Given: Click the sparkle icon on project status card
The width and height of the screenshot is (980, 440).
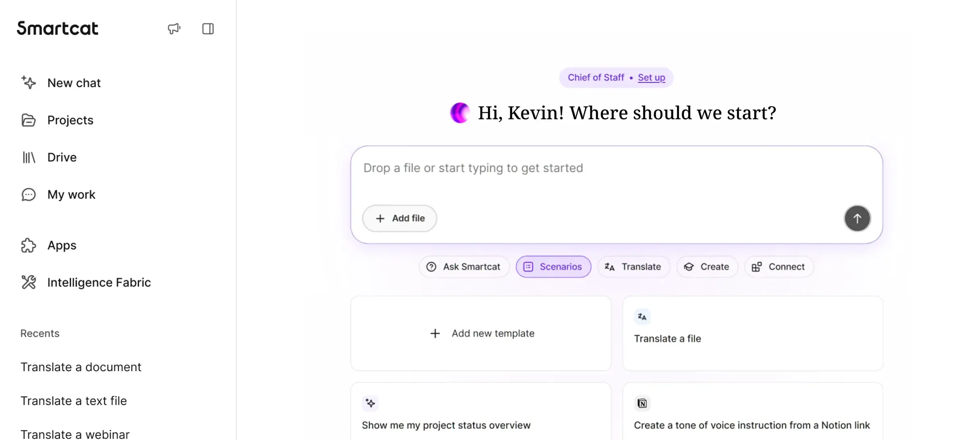Looking at the screenshot, I should tap(370, 403).
